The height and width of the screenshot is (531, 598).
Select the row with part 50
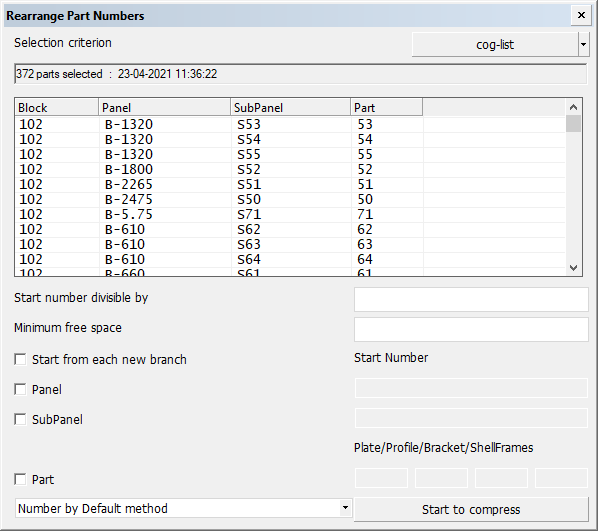(x=290, y=200)
